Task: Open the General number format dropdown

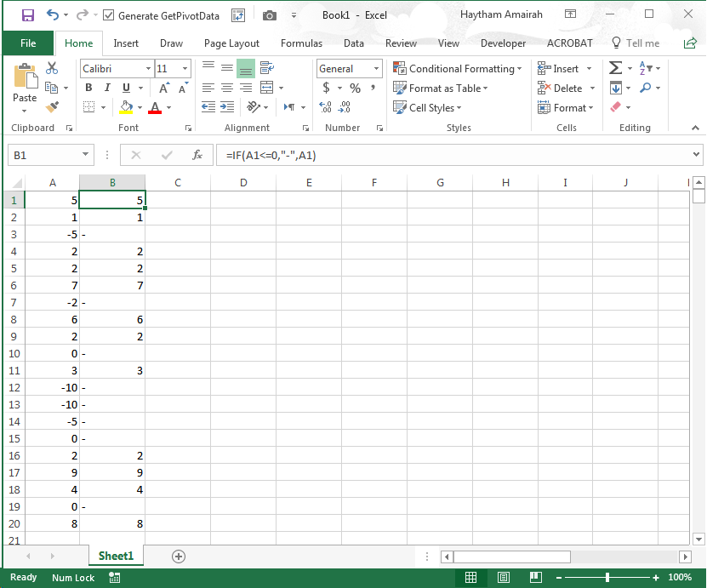Action: (x=378, y=68)
